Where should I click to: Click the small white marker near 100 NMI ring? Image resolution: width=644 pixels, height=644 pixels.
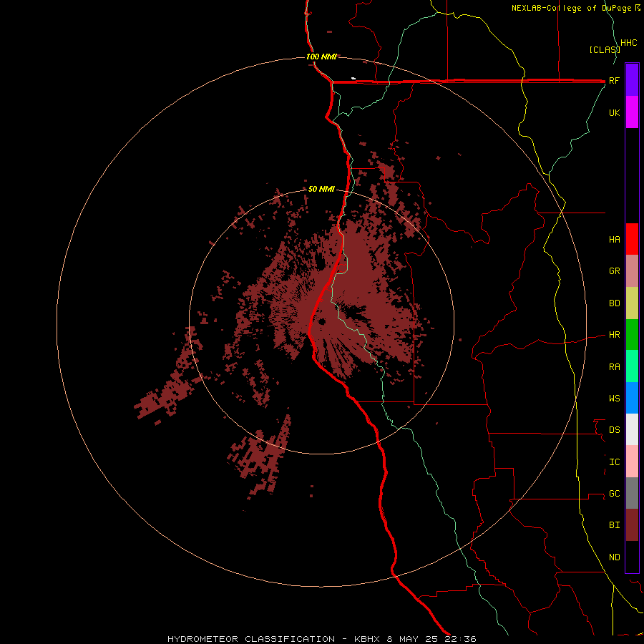click(353, 78)
